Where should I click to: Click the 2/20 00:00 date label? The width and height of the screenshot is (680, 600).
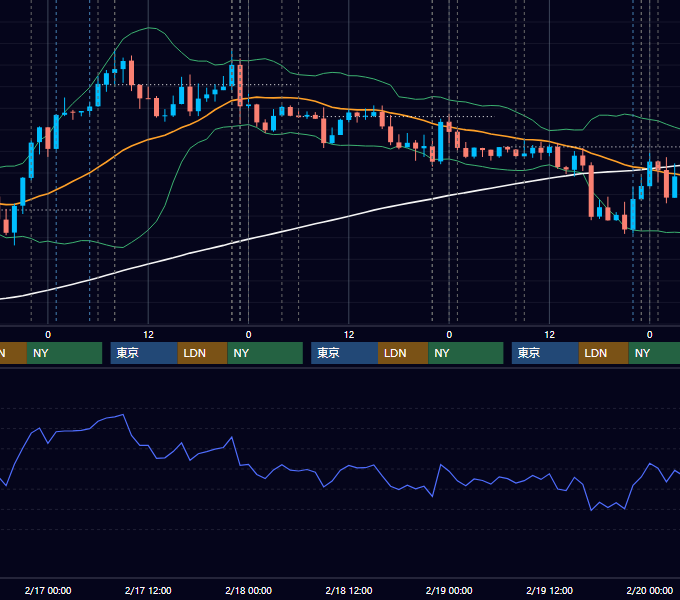pos(650,590)
